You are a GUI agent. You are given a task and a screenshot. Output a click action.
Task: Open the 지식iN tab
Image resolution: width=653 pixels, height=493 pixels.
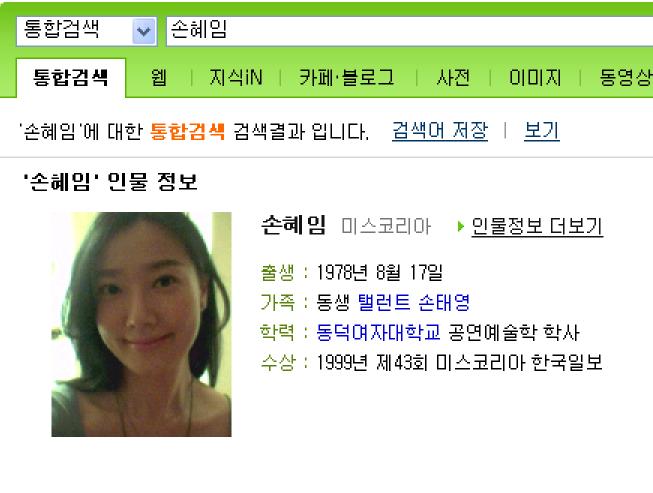tap(236, 78)
